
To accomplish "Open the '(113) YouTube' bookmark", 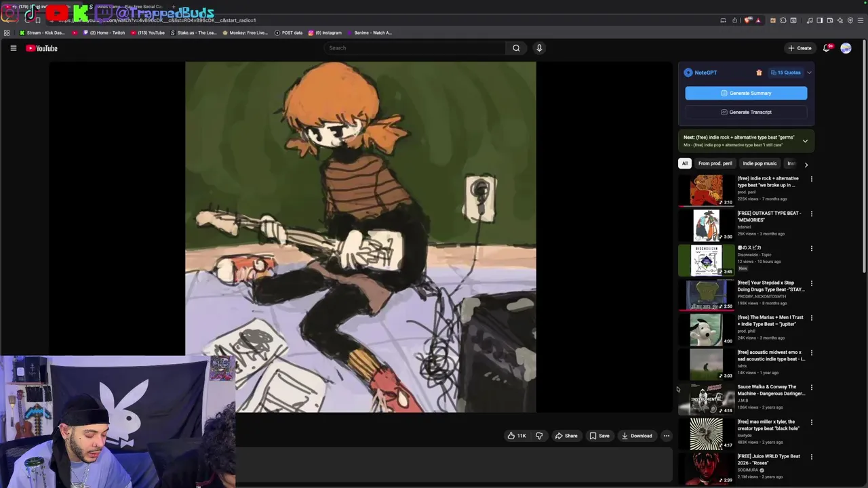I will coord(148,33).
